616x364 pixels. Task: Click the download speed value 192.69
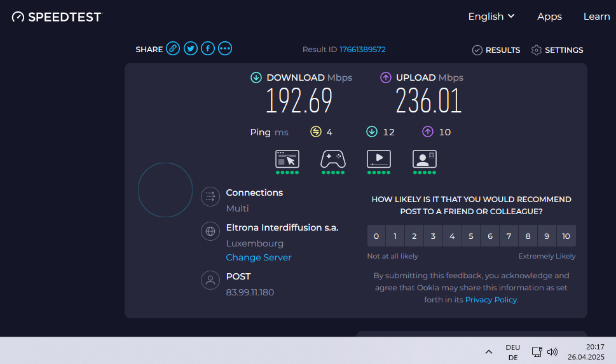coord(299,101)
